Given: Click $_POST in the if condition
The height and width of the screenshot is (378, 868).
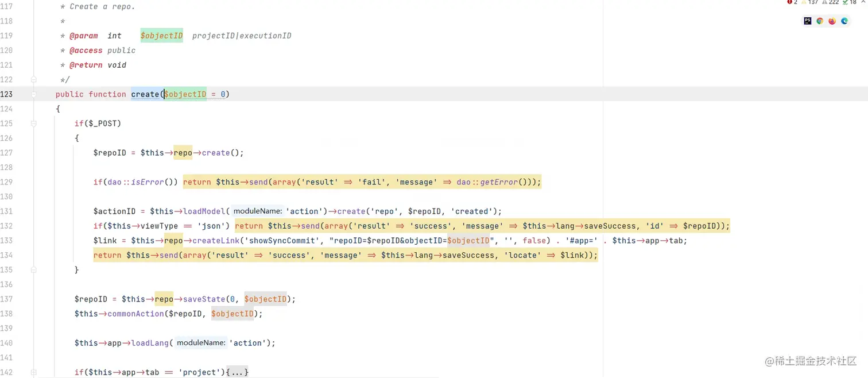Looking at the screenshot, I should pos(103,124).
